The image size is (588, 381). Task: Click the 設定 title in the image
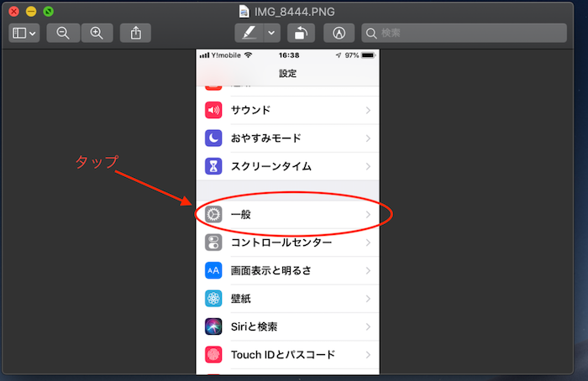tap(287, 73)
